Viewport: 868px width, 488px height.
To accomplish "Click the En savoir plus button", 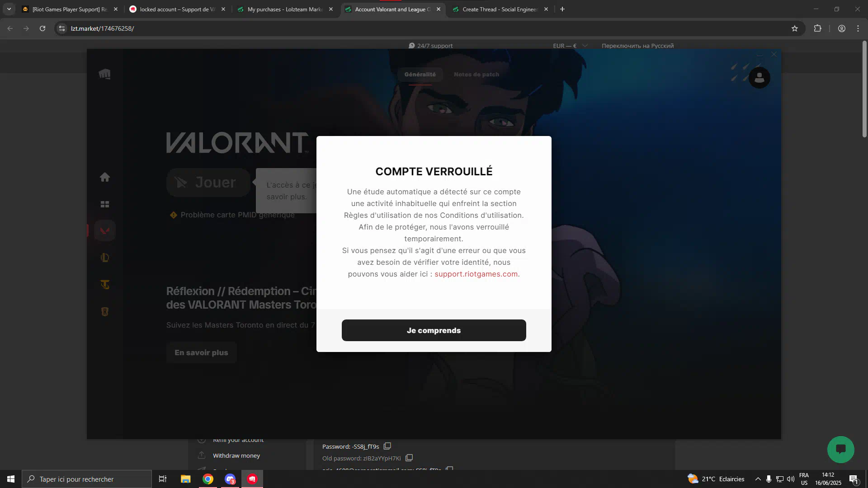I will (201, 352).
